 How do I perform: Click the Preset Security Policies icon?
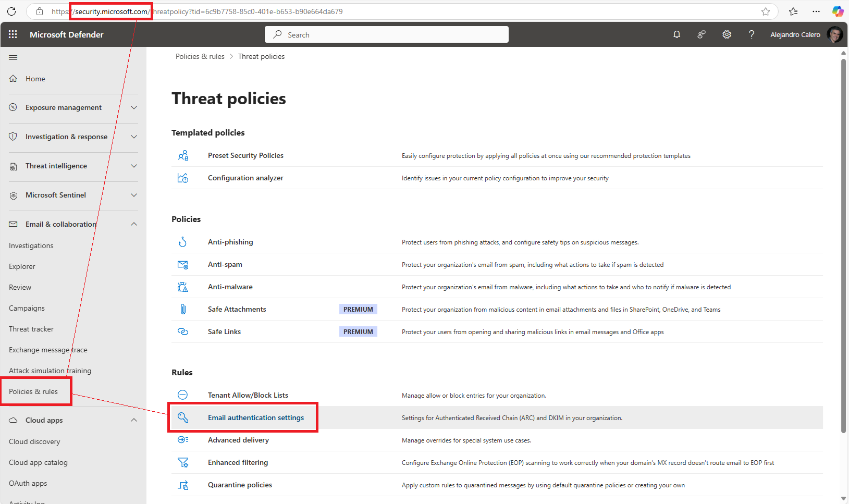tap(183, 155)
